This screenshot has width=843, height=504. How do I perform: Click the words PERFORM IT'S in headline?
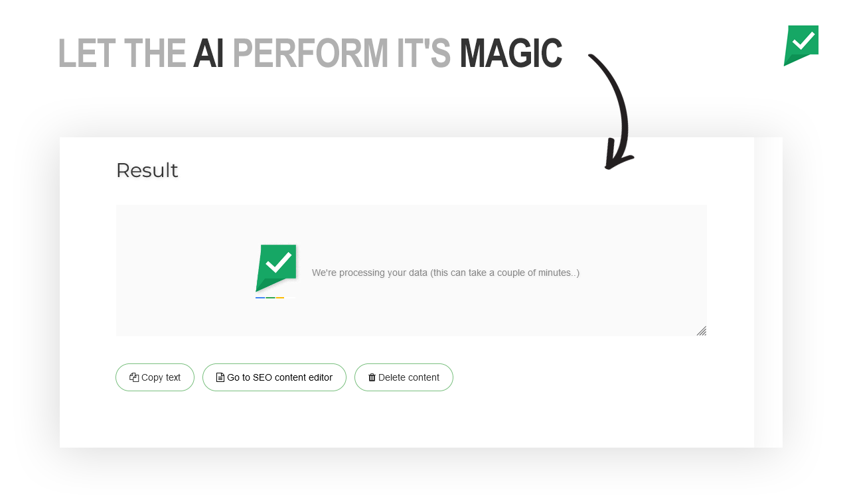[341, 53]
